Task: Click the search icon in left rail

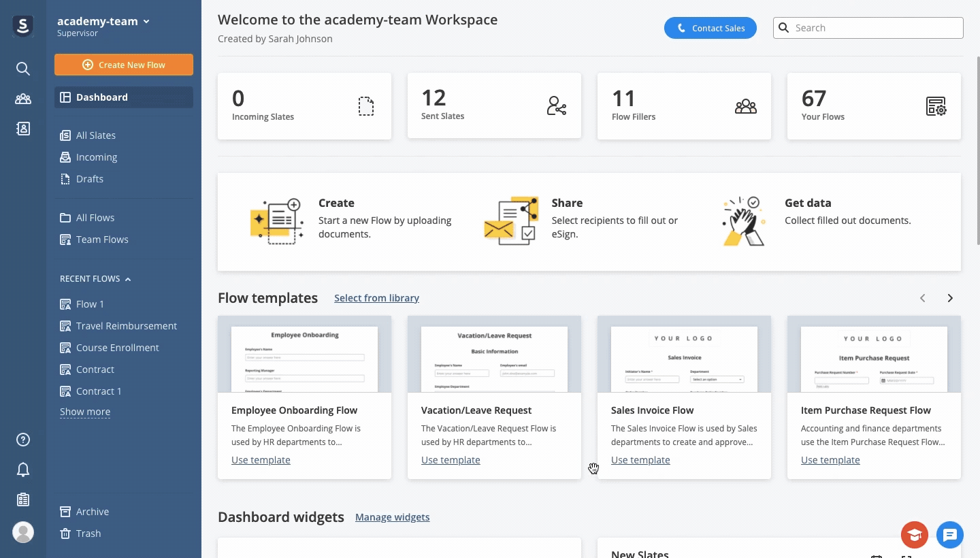Action: point(23,69)
